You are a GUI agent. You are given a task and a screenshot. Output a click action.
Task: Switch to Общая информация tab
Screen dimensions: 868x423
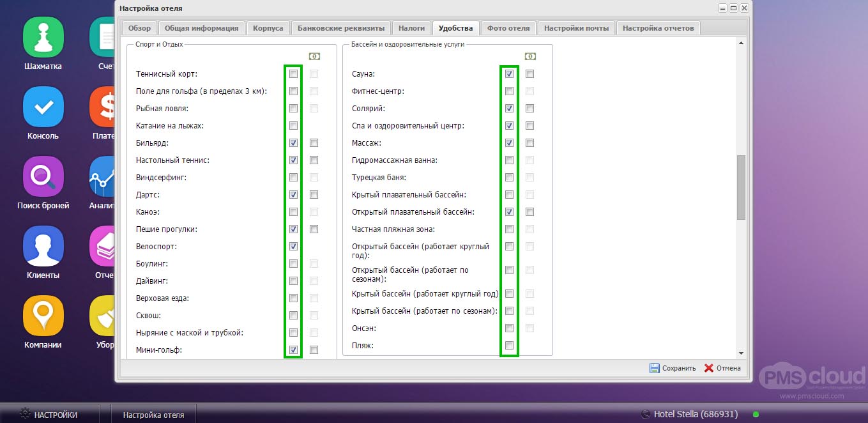(202, 28)
